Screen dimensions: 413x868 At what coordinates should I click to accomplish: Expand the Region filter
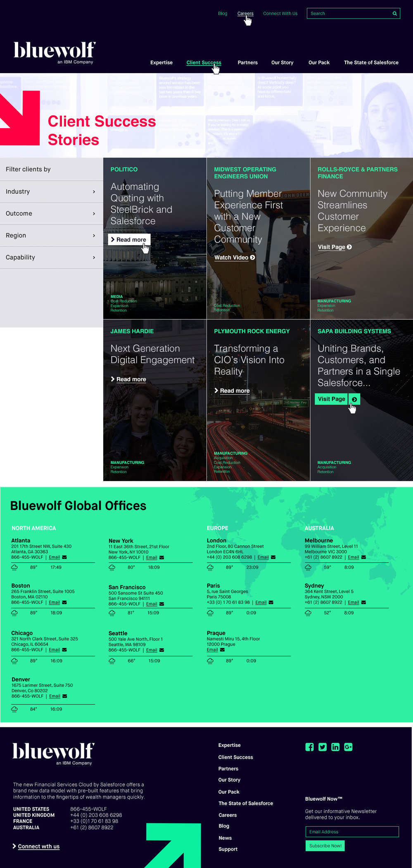pos(51,236)
